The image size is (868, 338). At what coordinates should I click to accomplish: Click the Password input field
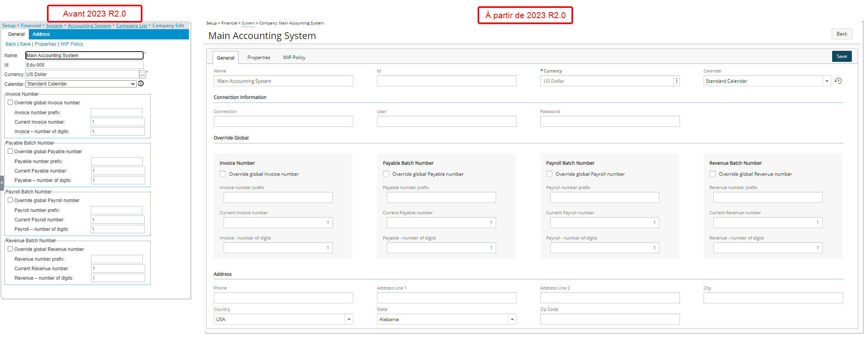[x=610, y=121]
